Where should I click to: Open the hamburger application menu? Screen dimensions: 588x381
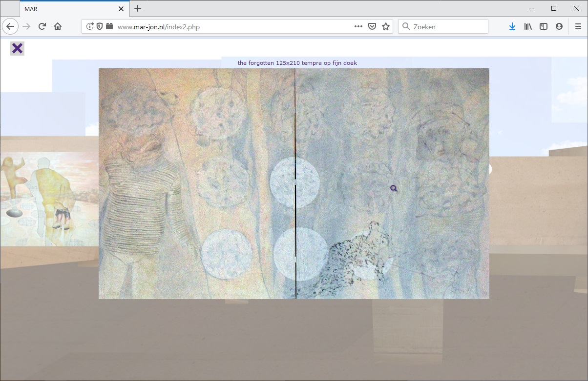coord(578,27)
